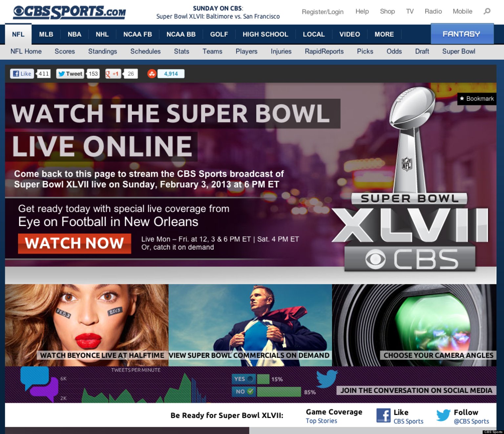504x434 pixels.
Task: Open Standings in the NFL submenu
Action: [102, 52]
